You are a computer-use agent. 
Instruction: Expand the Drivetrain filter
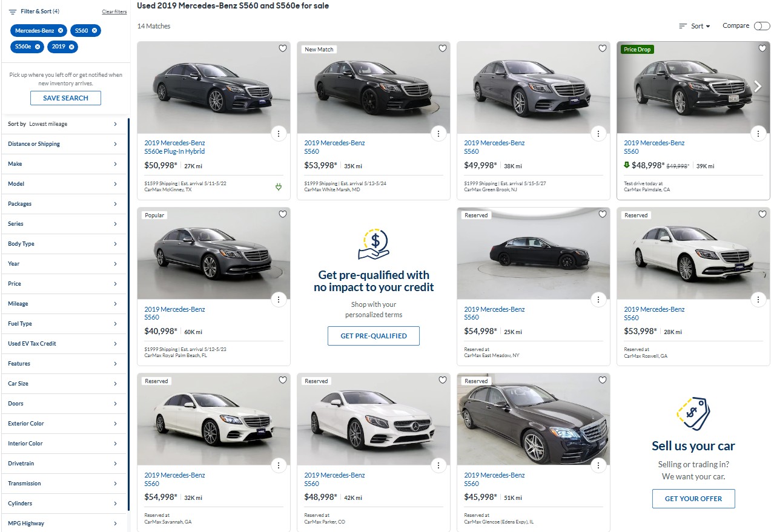coord(64,464)
